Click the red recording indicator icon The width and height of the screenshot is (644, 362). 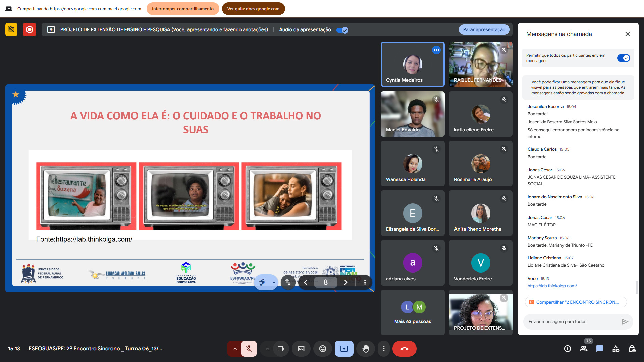click(30, 29)
